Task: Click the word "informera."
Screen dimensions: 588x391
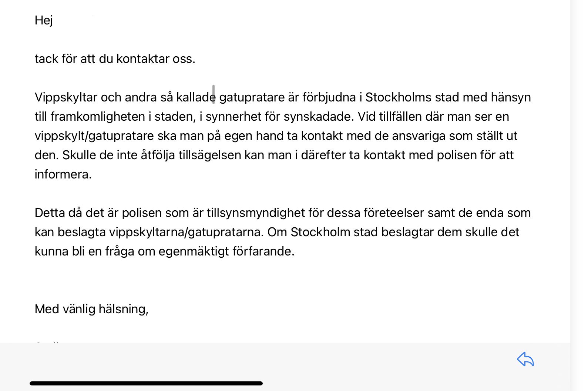Action: tap(63, 174)
